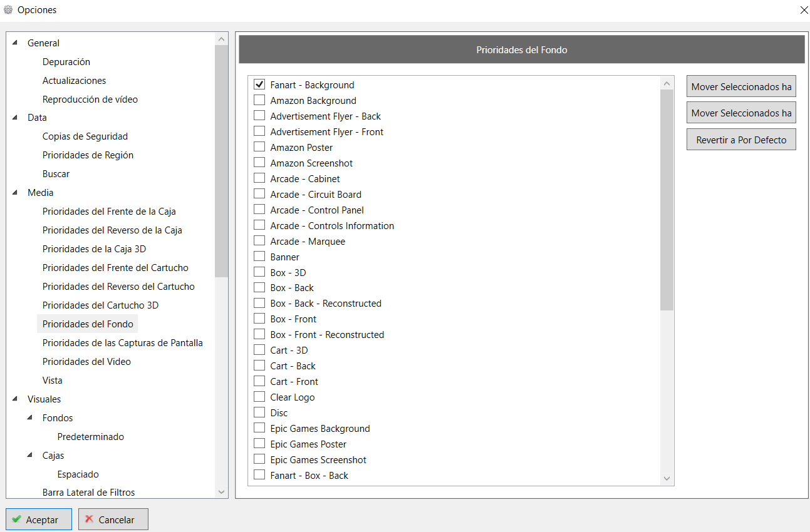
Task: Open Reproducción de vídeo settings
Action: tap(90, 100)
